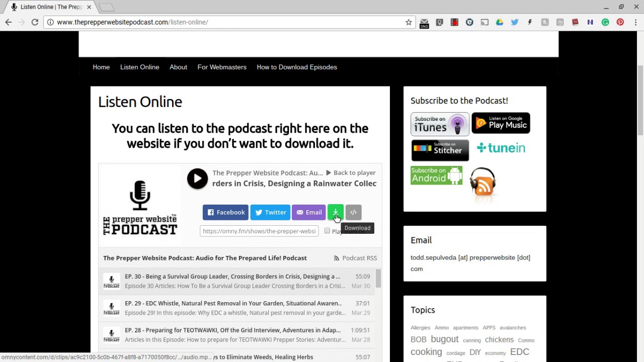Image resolution: width=644 pixels, height=362 pixels.
Task: Click Back to player link
Action: (x=351, y=172)
